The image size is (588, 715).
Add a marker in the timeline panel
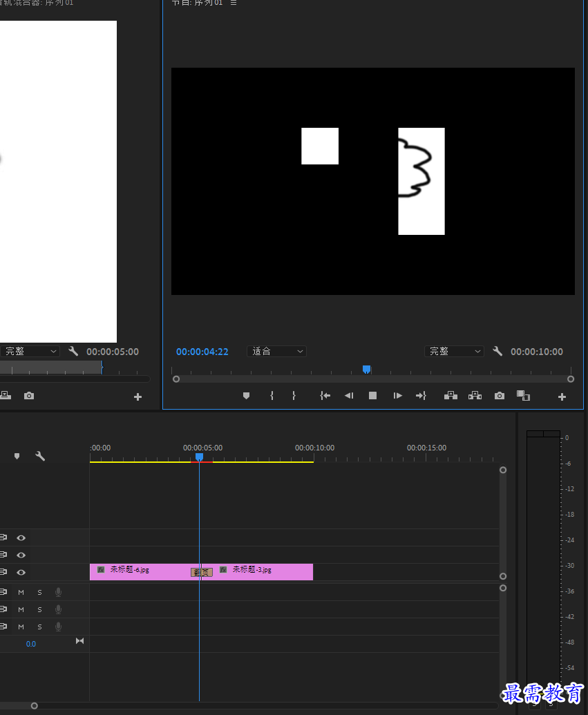(x=17, y=457)
